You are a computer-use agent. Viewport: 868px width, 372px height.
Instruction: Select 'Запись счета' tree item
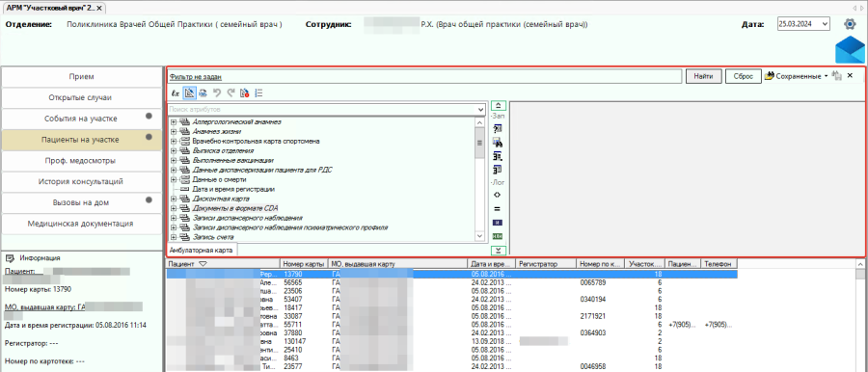tap(213, 237)
